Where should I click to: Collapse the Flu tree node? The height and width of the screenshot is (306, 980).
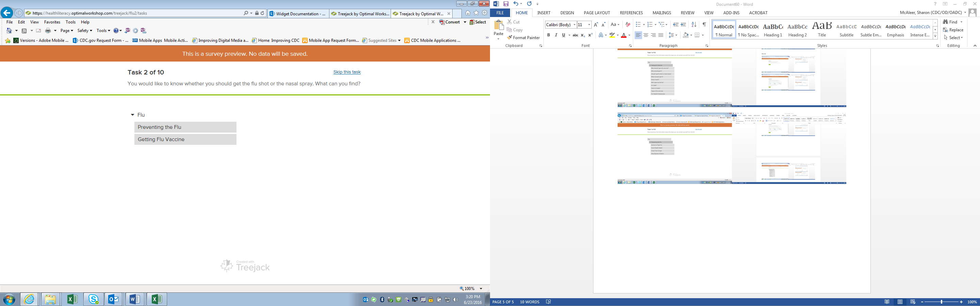pyautogui.click(x=132, y=115)
